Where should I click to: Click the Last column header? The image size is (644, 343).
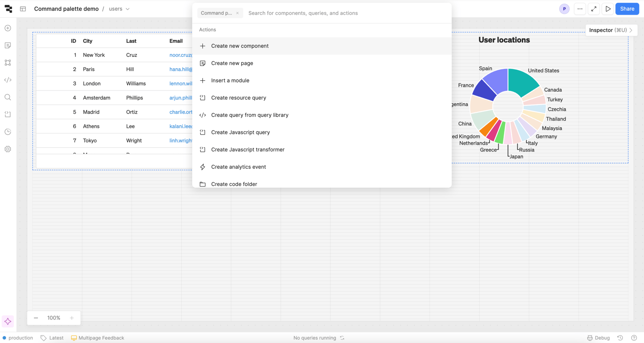(x=131, y=41)
